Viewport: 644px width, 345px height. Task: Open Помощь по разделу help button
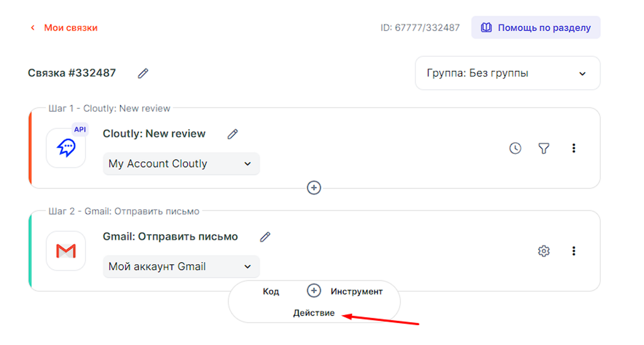coord(536,28)
